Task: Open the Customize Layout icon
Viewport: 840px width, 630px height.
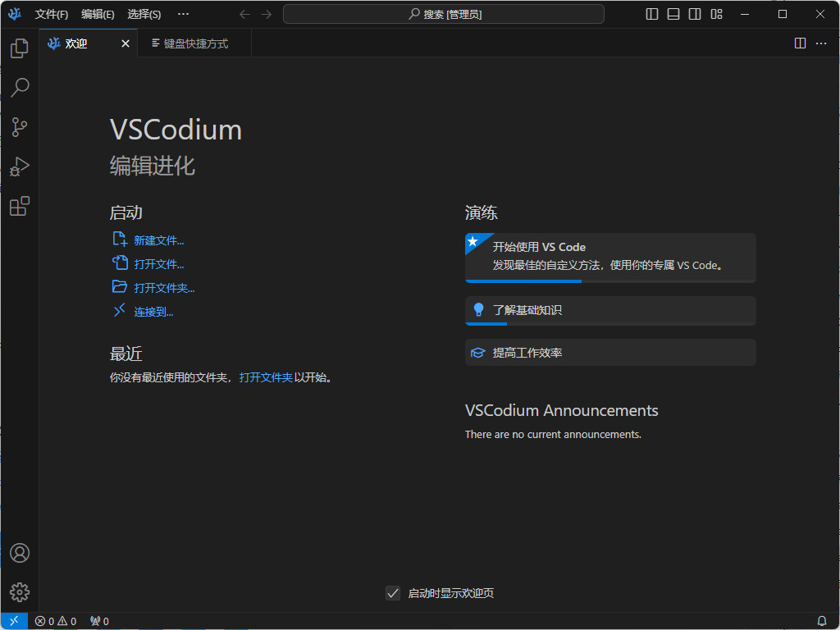Action: [716, 15]
